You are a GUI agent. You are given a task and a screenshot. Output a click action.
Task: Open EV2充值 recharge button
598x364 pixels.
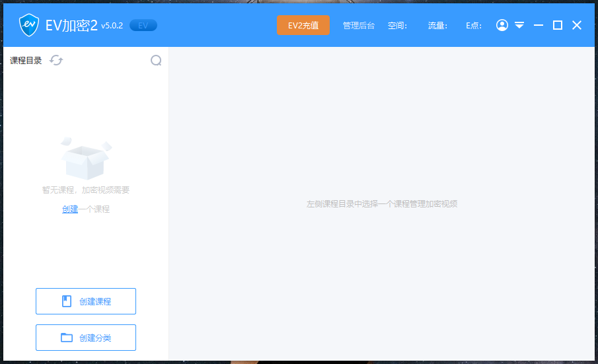coord(303,25)
